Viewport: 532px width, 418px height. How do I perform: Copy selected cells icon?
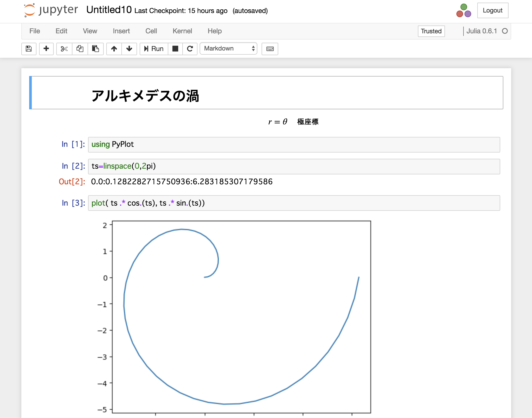coord(80,49)
